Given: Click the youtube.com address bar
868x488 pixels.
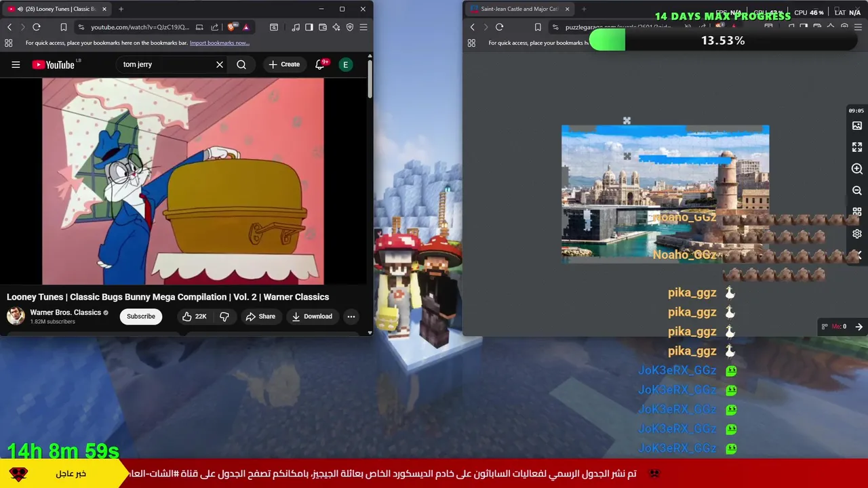Looking at the screenshot, I should coord(141,27).
